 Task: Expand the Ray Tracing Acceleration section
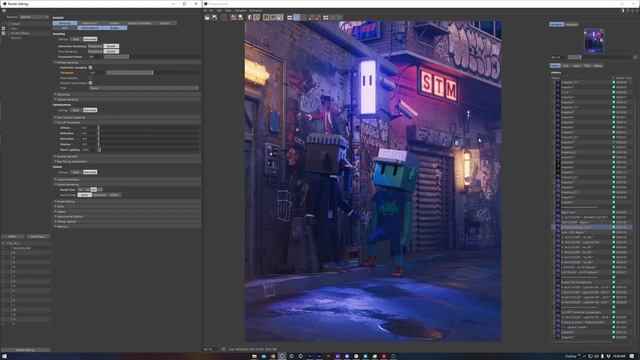(x=127, y=162)
